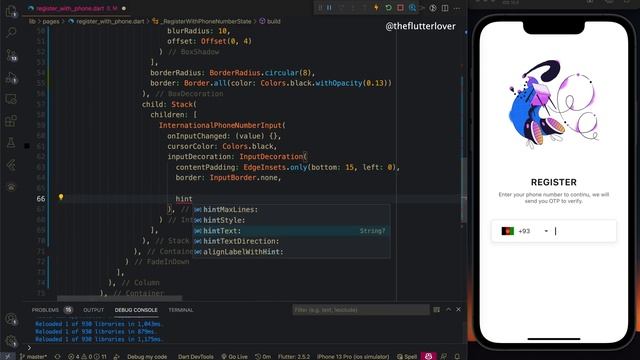Choose alignLabelWithHint suggestion
The image size is (640, 360).
click(x=291, y=252)
